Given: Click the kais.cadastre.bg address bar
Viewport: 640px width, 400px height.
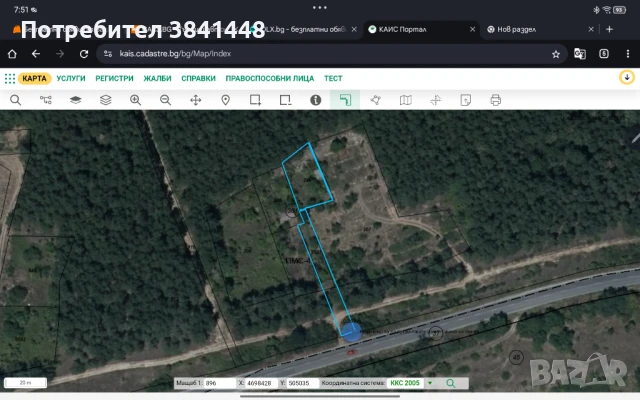Looking at the screenshot, I should tap(331, 53).
